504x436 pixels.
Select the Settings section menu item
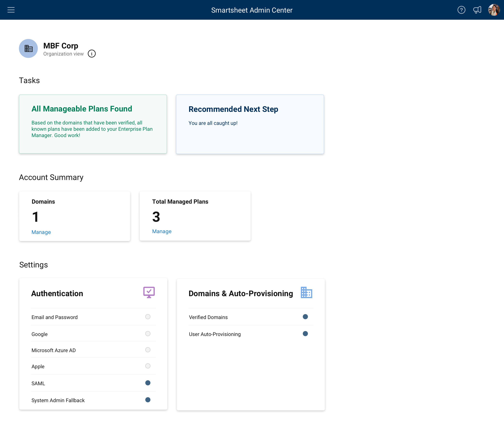click(x=33, y=265)
